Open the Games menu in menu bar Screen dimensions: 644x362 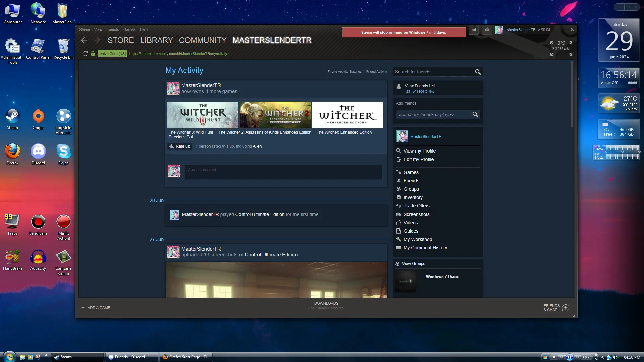(129, 29)
